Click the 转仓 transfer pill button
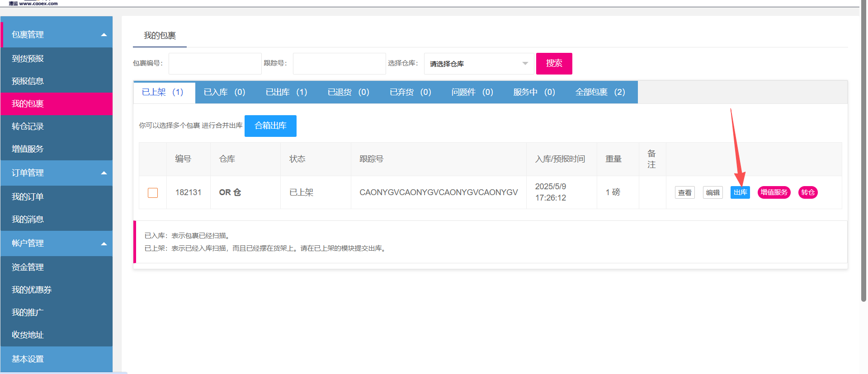Viewport: 868px width, 374px height. pos(807,192)
